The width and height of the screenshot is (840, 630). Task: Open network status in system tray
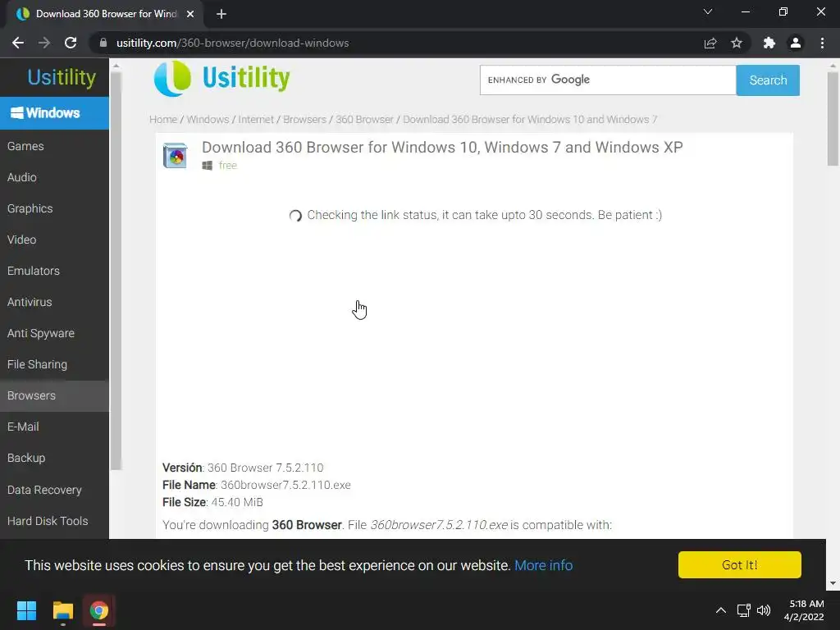point(743,610)
